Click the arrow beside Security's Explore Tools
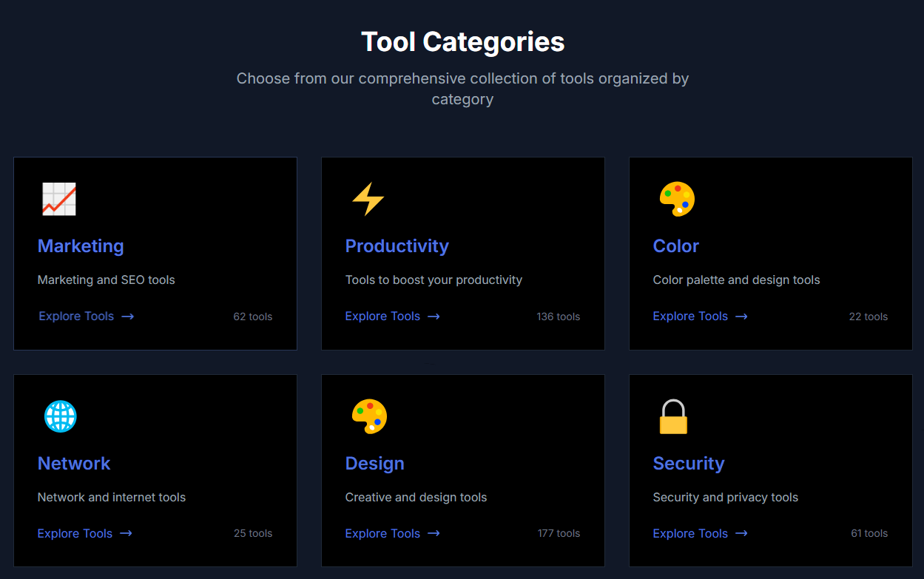924x579 pixels. point(742,533)
